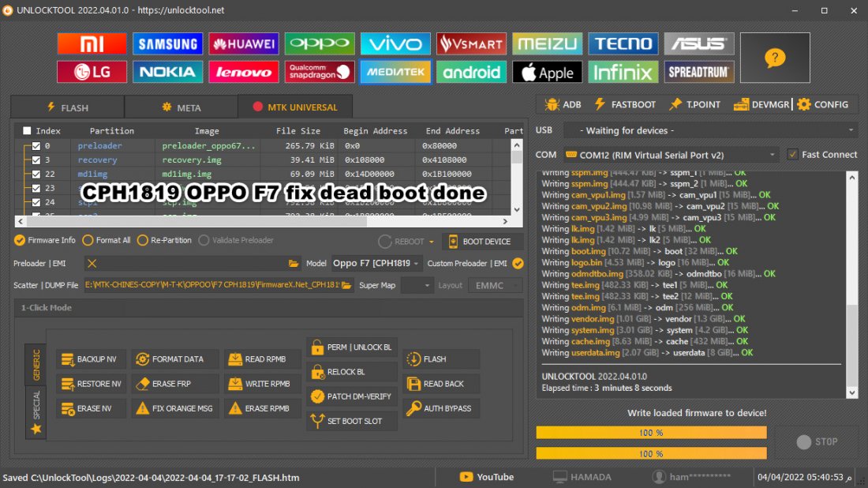Image resolution: width=868 pixels, height=488 pixels.
Task: Choose the MediaTek platform tile
Action: coord(395,72)
